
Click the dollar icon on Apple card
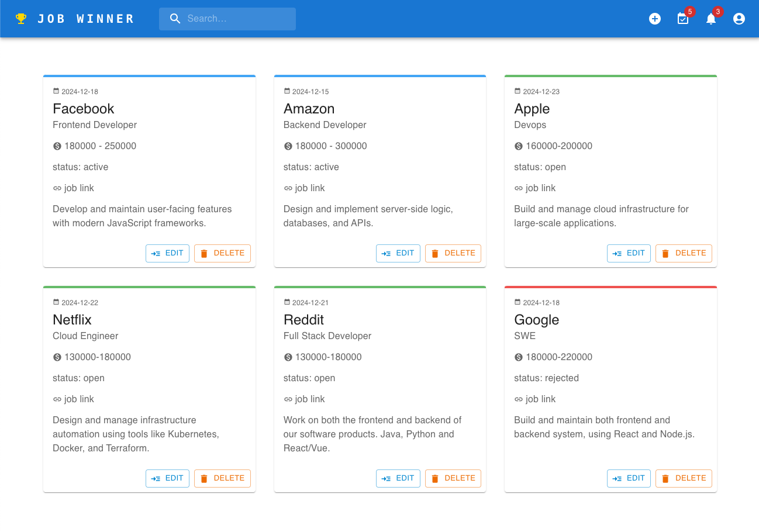[519, 146]
